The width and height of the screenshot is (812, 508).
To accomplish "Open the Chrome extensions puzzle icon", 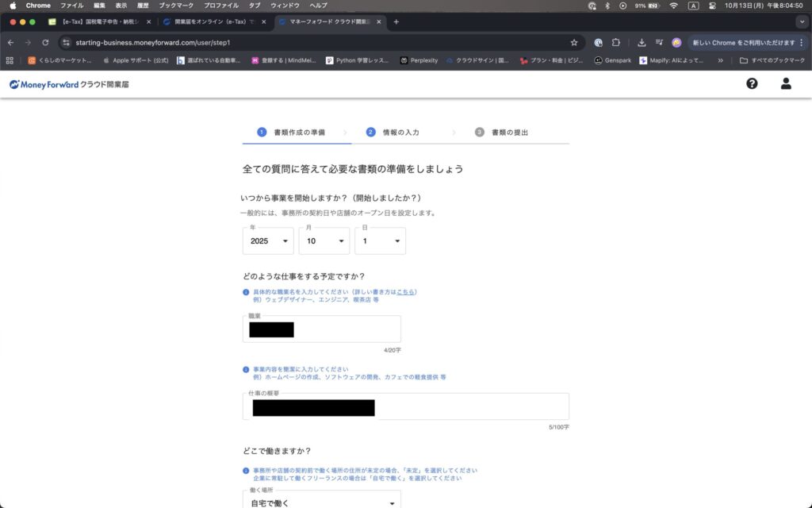I will tap(615, 43).
